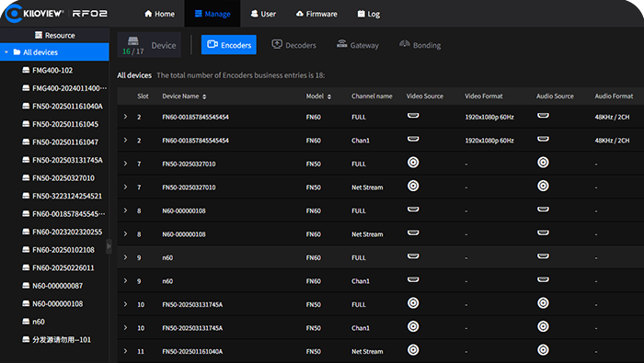Click the SDI video source icon for FN50-20250327010 FULL
The height and width of the screenshot is (363, 644).
[x=413, y=163]
